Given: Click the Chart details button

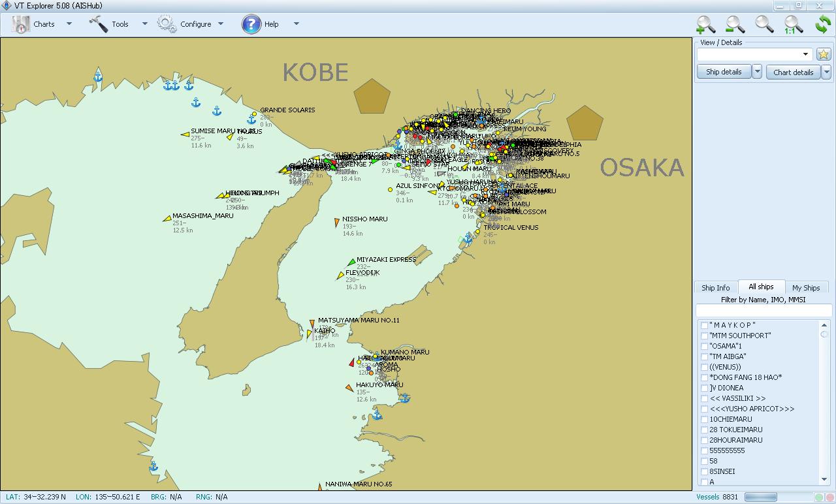Looking at the screenshot, I should coord(793,72).
